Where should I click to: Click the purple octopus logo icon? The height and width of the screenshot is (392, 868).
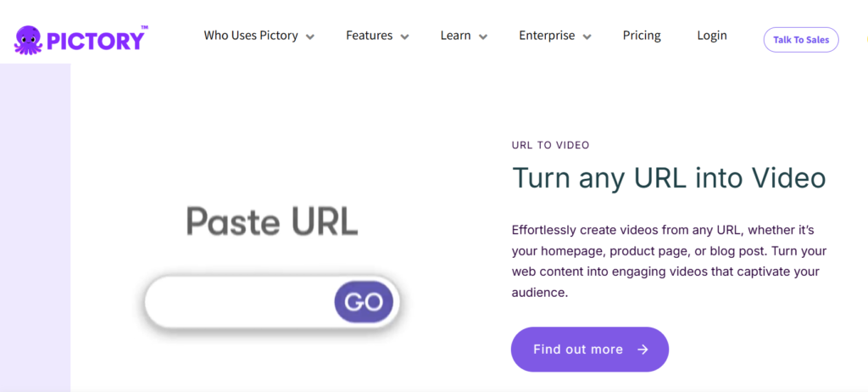click(28, 40)
